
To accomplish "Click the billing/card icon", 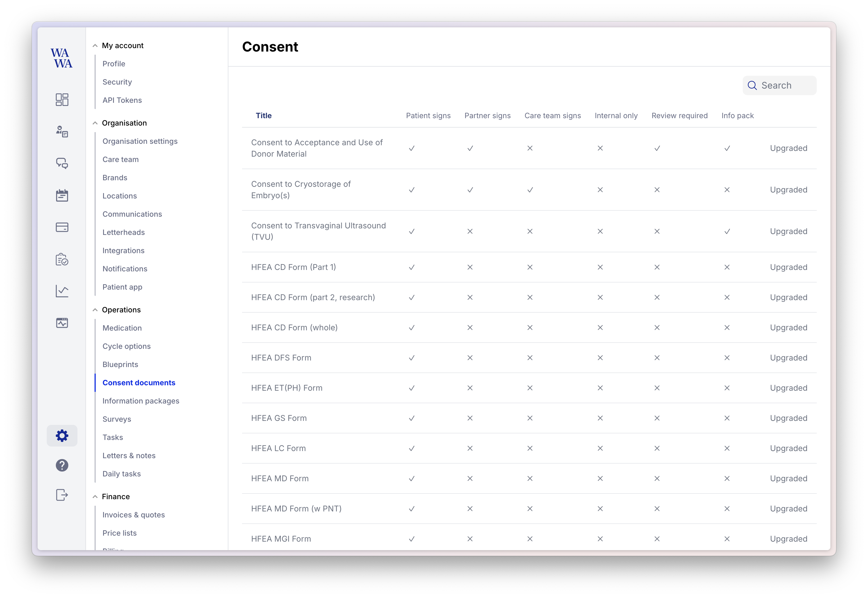I will click(62, 228).
